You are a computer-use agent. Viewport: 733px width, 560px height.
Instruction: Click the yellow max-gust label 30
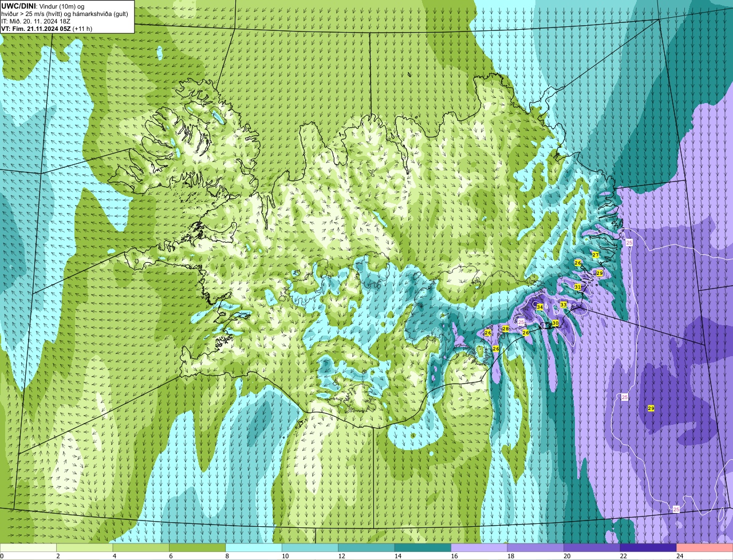pyautogui.click(x=555, y=324)
